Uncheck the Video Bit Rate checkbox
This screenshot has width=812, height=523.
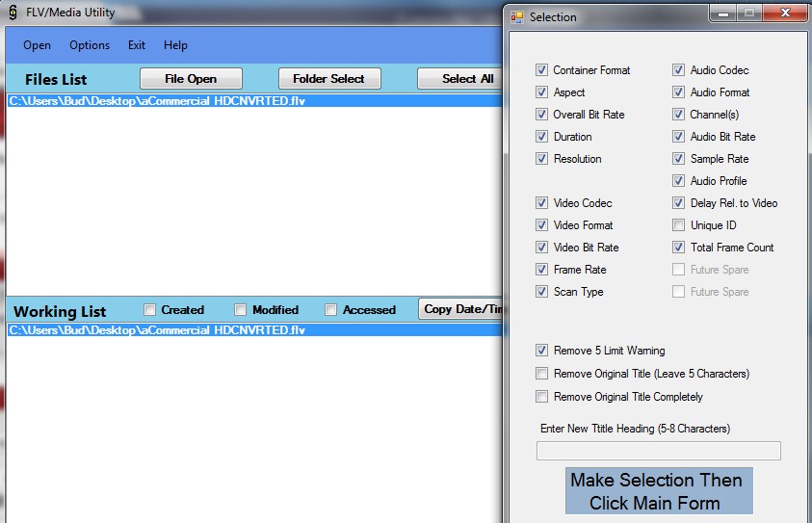pos(541,247)
